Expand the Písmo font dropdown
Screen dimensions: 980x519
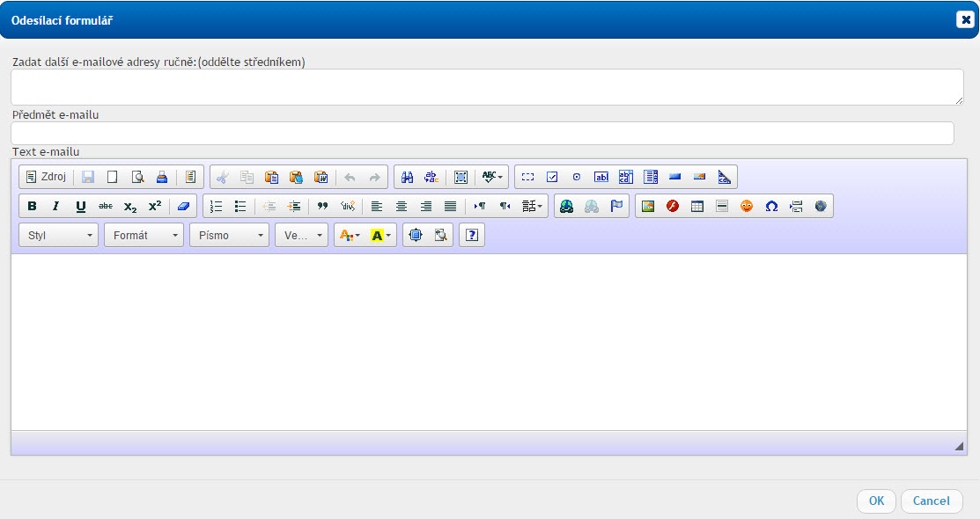coord(229,236)
